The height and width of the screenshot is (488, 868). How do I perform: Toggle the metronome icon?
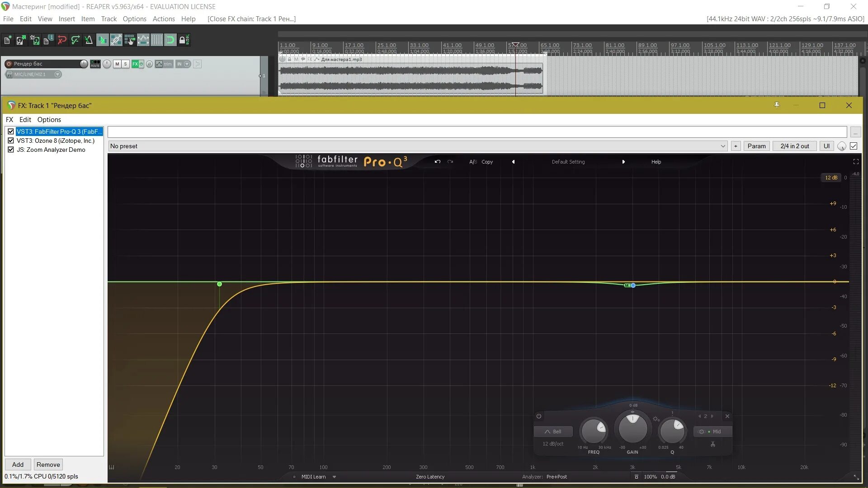point(89,40)
